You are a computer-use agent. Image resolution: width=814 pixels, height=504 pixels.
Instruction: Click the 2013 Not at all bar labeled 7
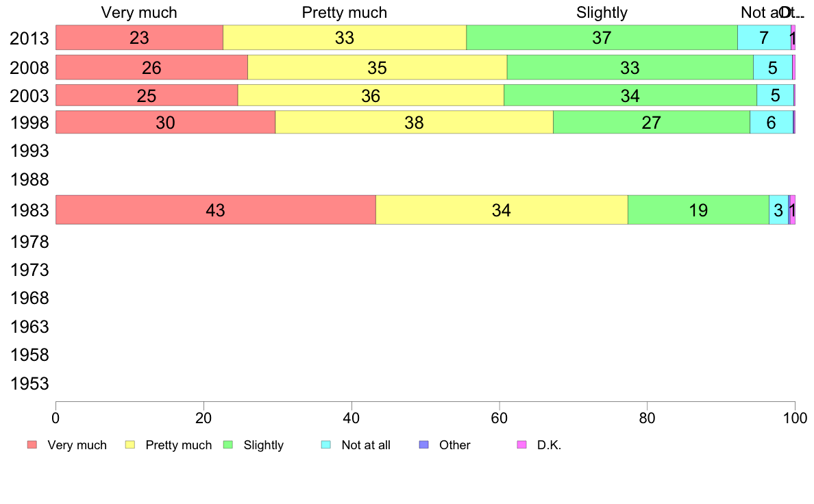point(764,38)
